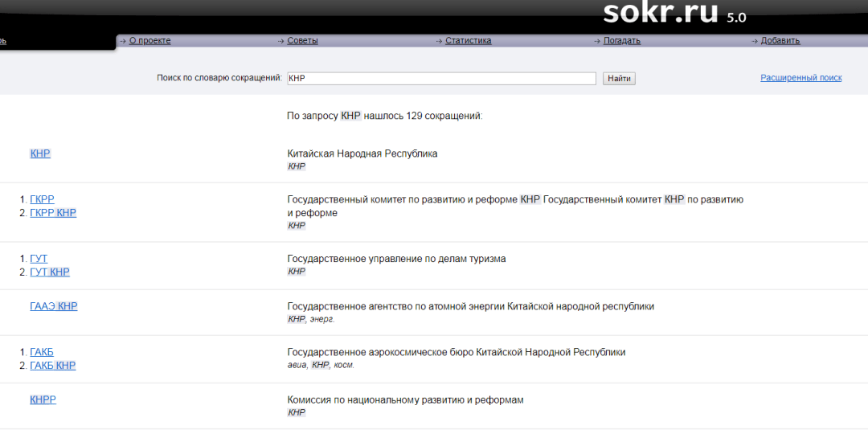Open the ГКРР КНР abbreviation entry

click(53, 213)
